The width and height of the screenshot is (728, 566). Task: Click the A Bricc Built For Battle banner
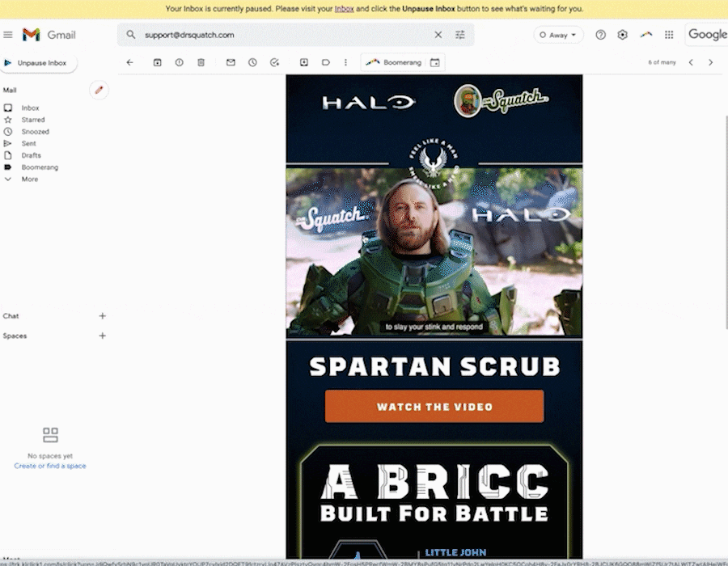pyautogui.click(x=434, y=493)
